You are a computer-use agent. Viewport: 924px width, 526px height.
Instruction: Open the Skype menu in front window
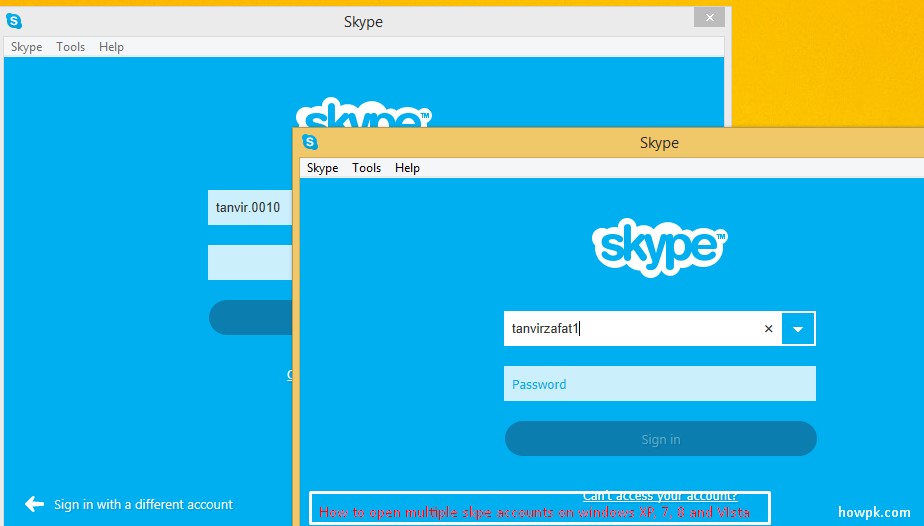(322, 168)
